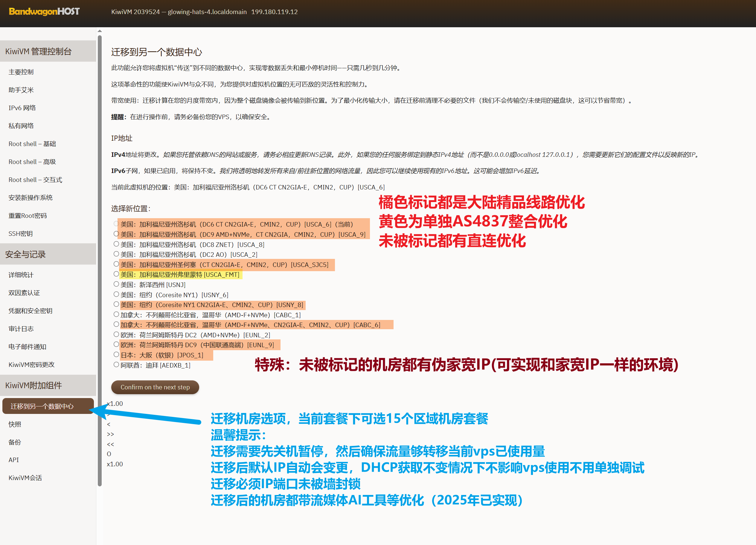Open 双因素认证 sidebar item
756x545 pixels.
point(24,293)
